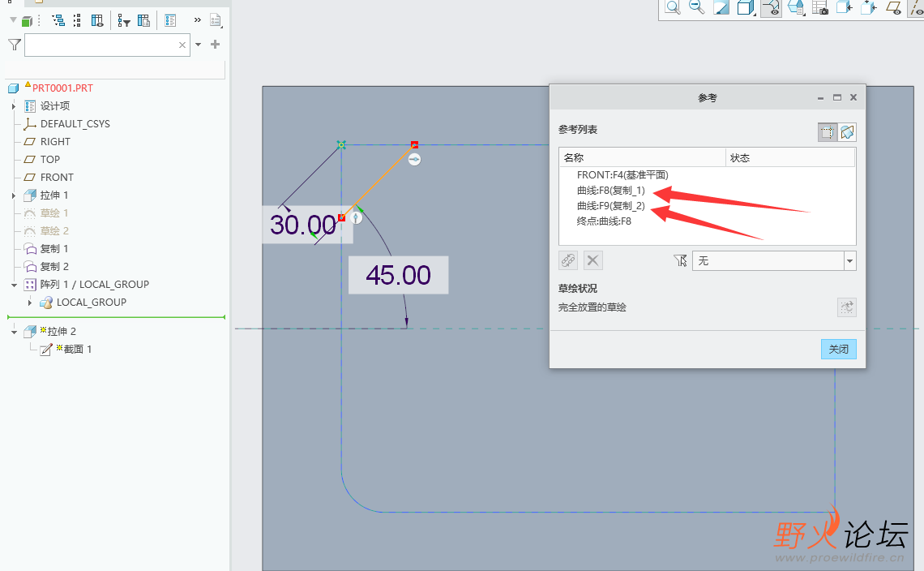Toggle datum axis display eye icon

[x=917, y=7]
